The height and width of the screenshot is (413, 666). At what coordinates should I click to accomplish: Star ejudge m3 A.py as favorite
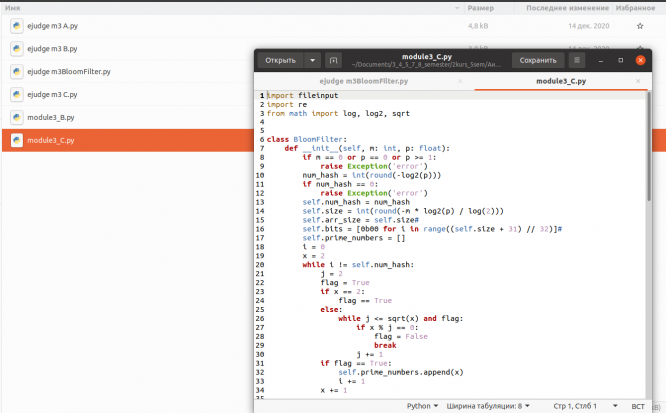[640, 26]
